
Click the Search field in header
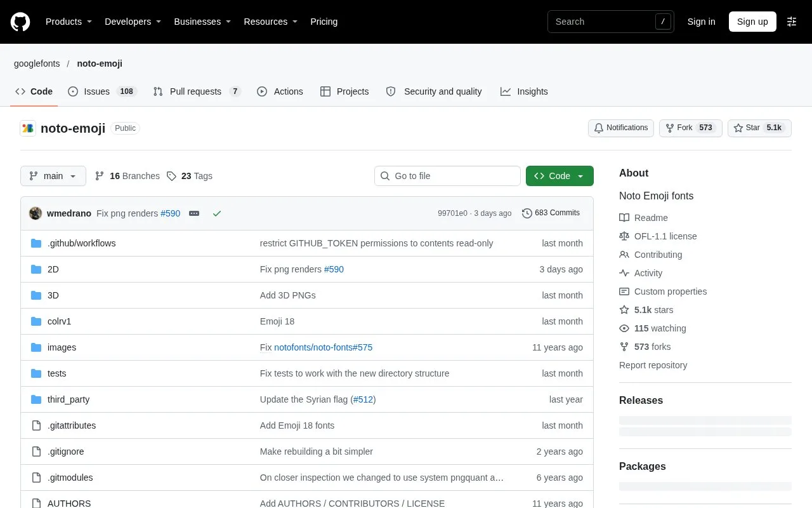pos(611,22)
